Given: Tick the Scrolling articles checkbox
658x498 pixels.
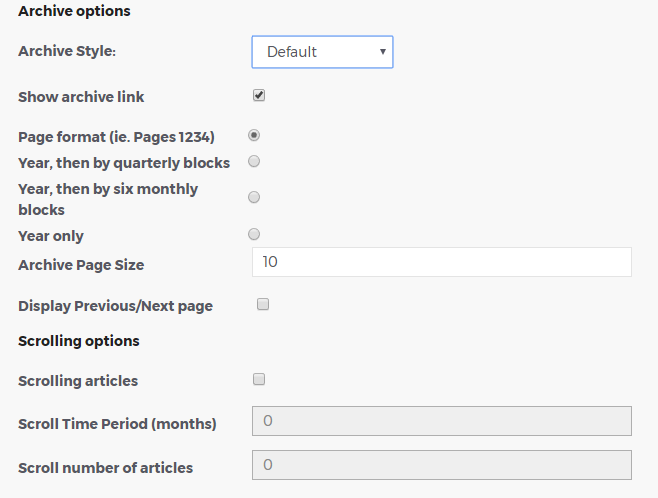Looking at the screenshot, I should point(259,379).
